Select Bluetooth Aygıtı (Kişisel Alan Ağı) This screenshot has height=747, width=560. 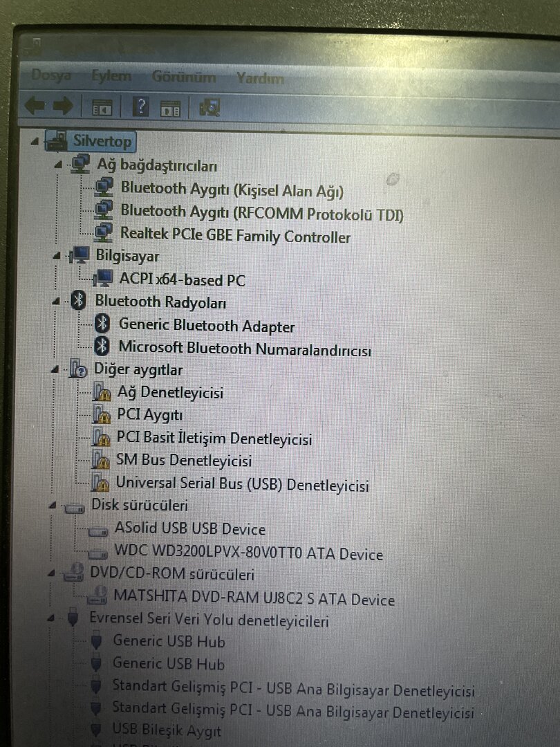click(x=232, y=189)
